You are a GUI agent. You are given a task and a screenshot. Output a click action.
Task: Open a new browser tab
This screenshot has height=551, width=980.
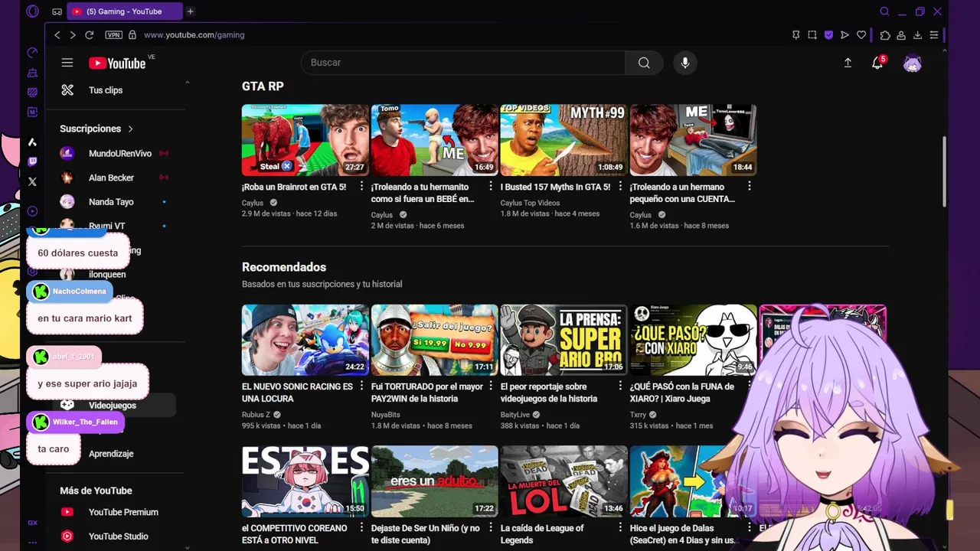click(x=190, y=11)
